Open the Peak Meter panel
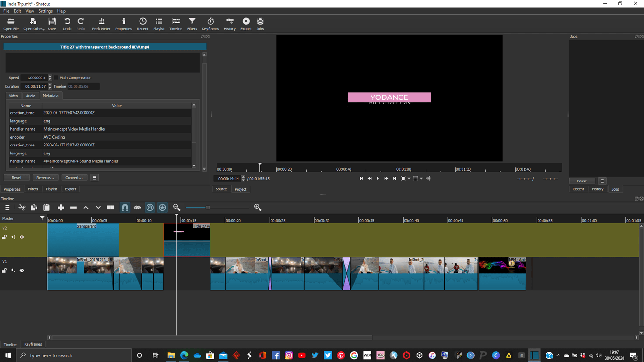This screenshot has height=362, width=644. [x=101, y=24]
